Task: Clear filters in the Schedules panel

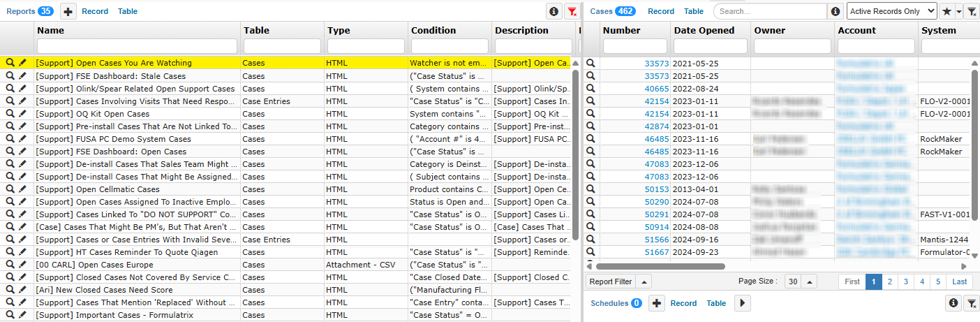Action: coord(971,303)
